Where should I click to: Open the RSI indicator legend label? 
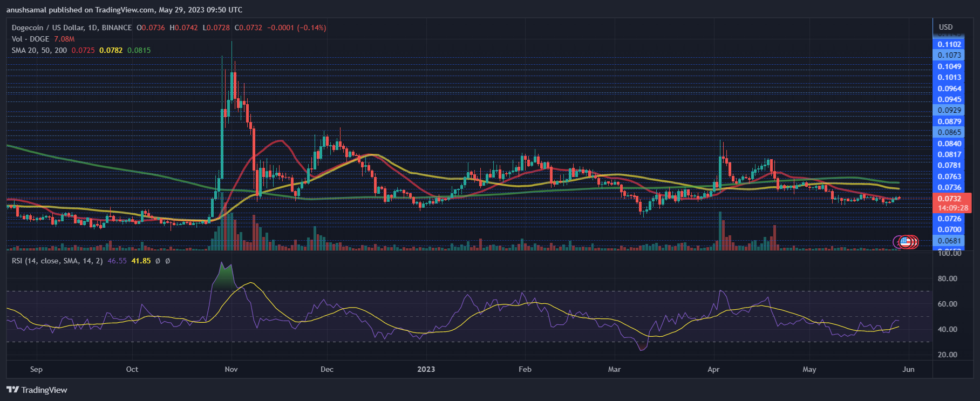pyautogui.click(x=57, y=261)
